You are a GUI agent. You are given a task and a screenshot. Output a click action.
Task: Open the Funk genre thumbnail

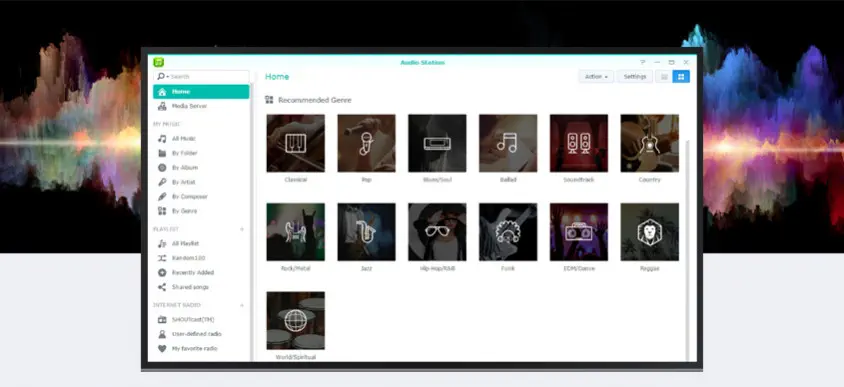point(508,232)
